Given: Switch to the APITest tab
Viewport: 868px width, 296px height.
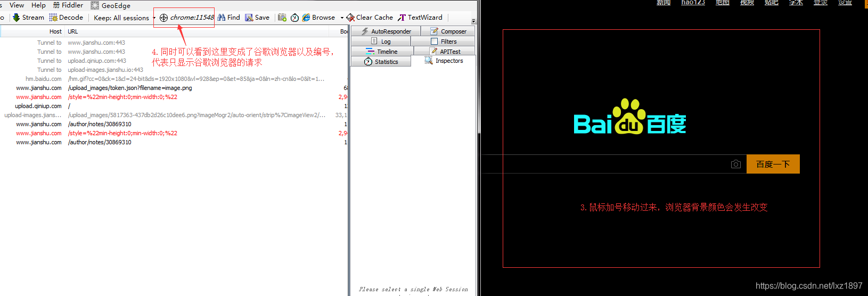Looking at the screenshot, I should click(445, 52).
